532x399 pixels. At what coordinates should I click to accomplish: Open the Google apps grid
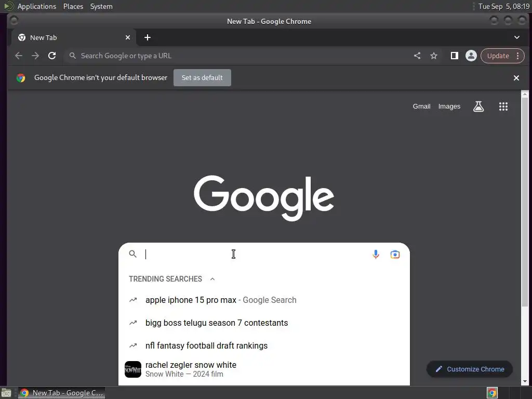click(503, 107)
